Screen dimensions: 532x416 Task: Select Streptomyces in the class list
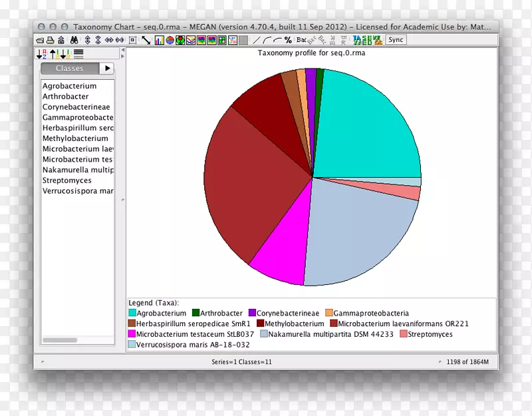(67, 180)
